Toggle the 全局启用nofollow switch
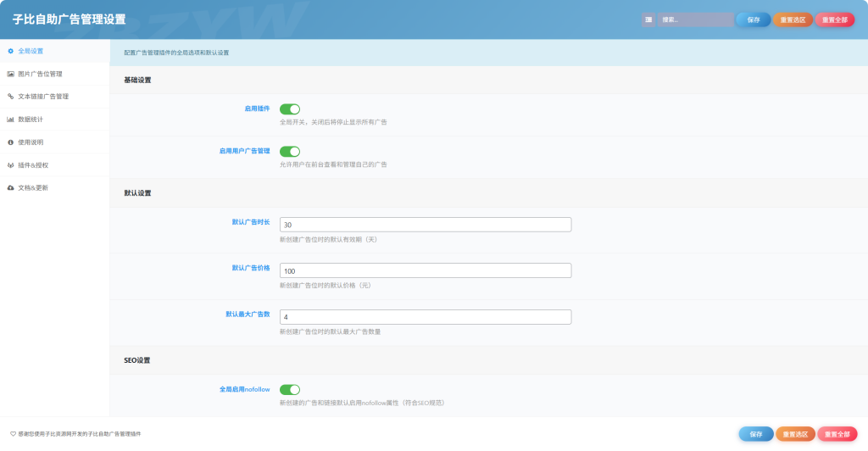Image resolution: width=868 pixels, height=451 pixels. pos(290,390)
